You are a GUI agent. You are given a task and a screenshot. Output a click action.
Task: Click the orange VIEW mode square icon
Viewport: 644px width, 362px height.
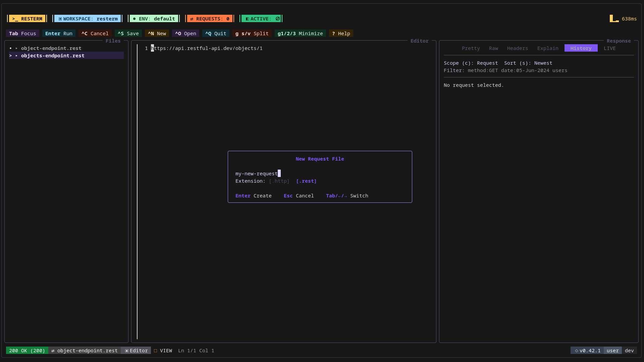click(x=156, y=351)
